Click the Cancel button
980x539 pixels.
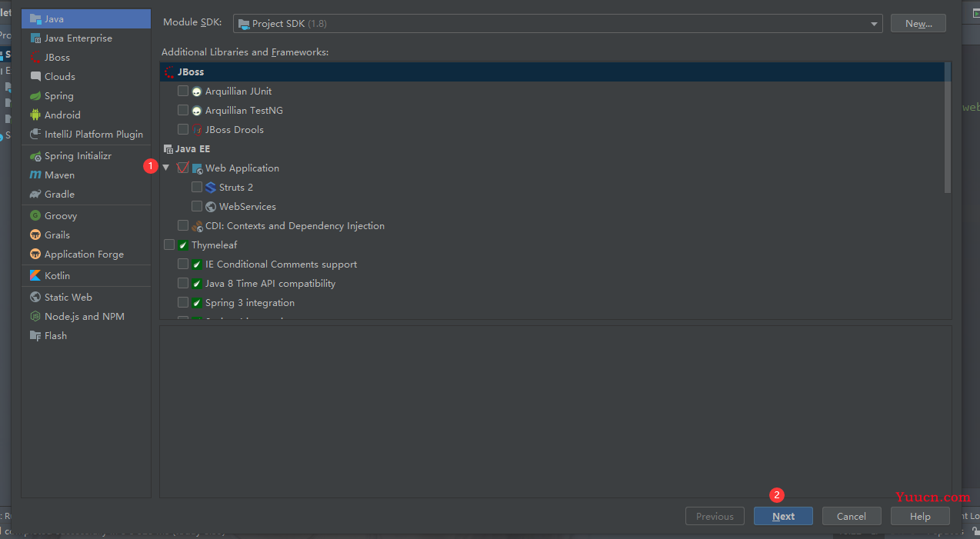852,516
